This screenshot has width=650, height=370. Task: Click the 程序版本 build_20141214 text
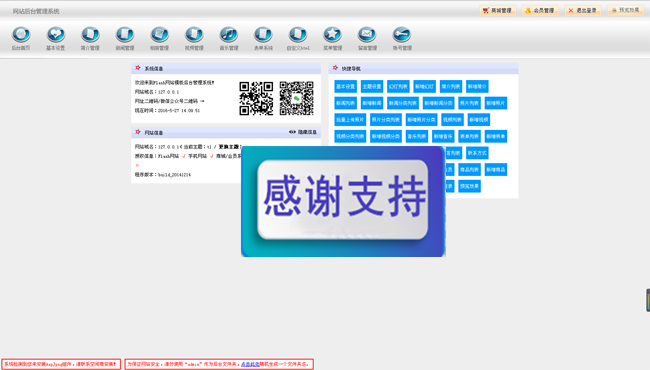163,175
